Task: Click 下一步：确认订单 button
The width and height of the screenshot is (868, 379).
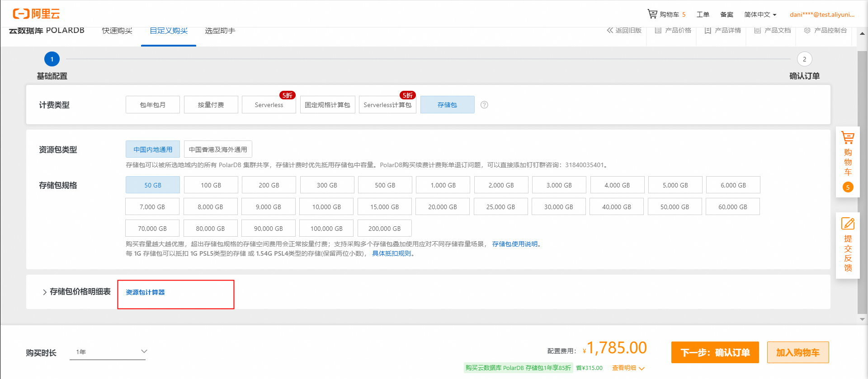Action: click(x=715, y=352)
